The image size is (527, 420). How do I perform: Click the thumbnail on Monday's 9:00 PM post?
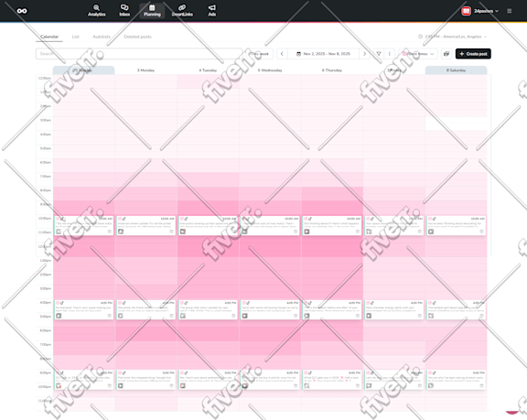(121, 386)
